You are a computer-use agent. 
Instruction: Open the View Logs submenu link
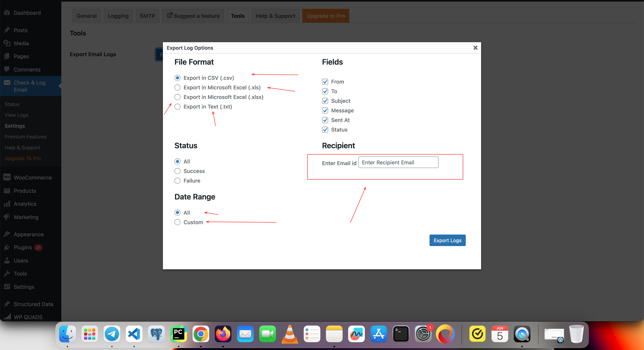coord(16,115)
